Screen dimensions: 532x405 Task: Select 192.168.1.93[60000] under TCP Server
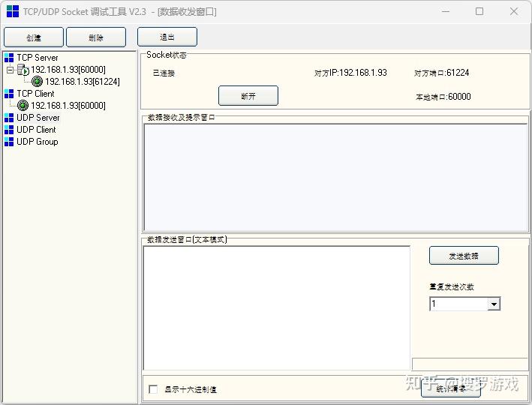(68, 70)
